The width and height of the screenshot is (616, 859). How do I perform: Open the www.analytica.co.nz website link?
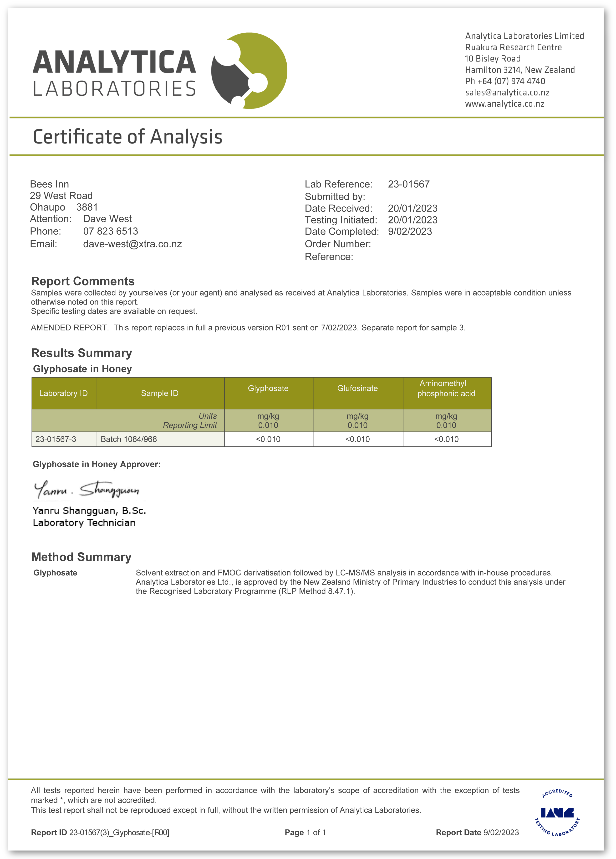click(504, 104)
